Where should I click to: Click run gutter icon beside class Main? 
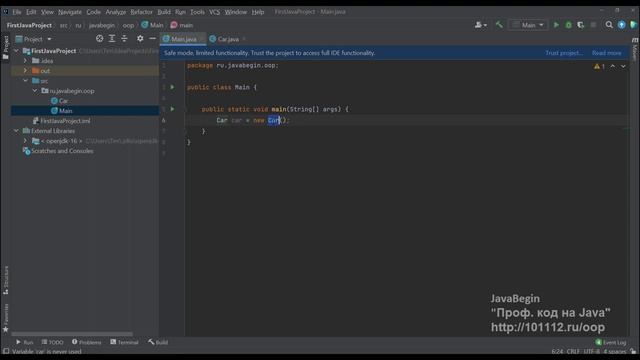[172, 87]
